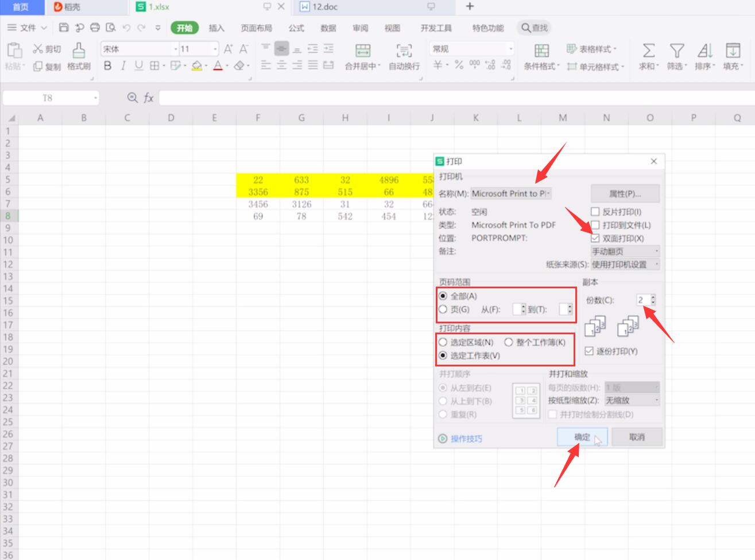Select Selected worksheet (选定工作表) radio button

point(443,356)
